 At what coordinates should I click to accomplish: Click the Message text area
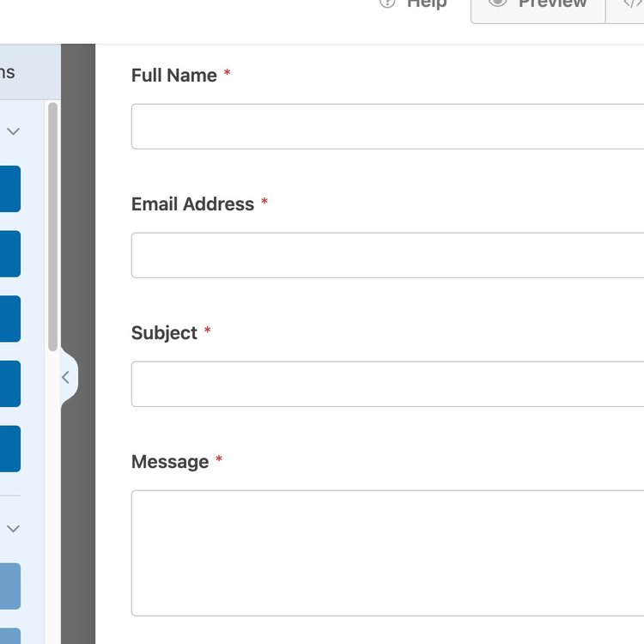pyautogui.click(x=388, y=553)
